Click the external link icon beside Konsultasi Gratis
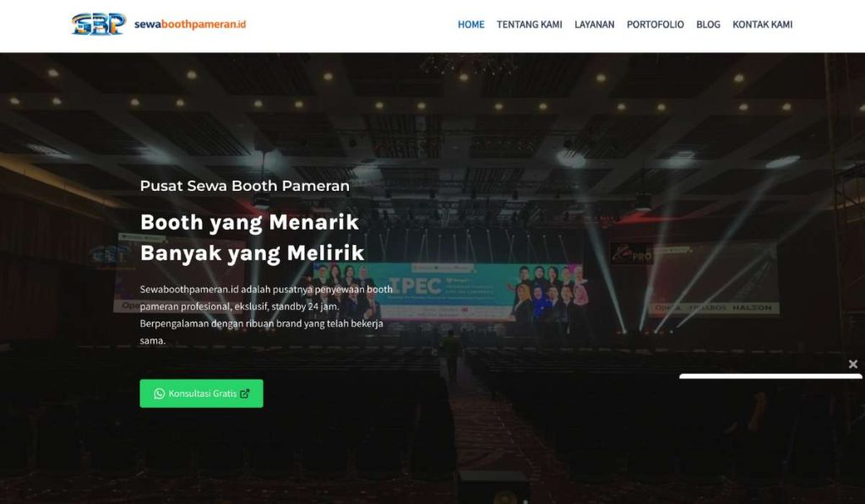This screenshot has height=504, width=865. tap(245, 393)
